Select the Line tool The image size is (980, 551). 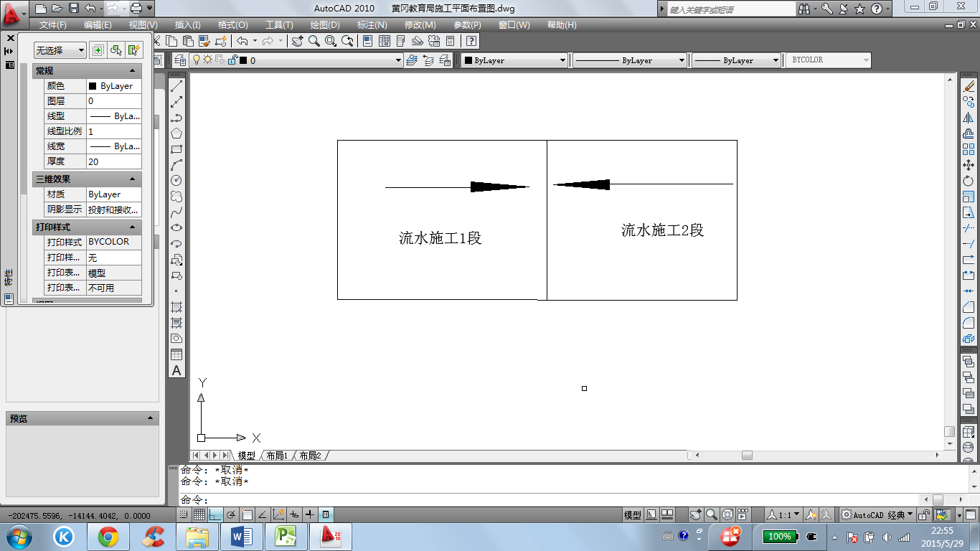(176, 85)
